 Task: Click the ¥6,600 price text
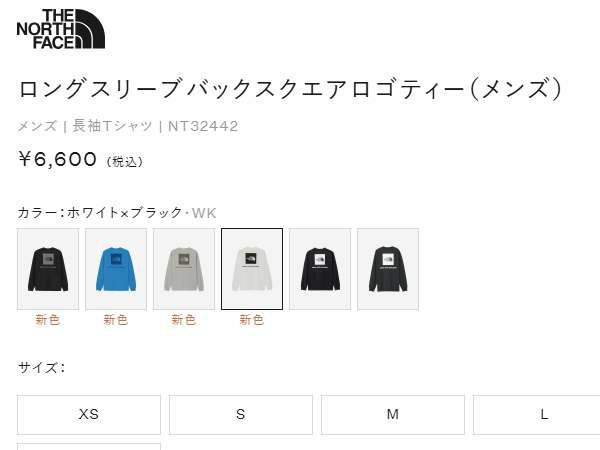pos(57,159)
